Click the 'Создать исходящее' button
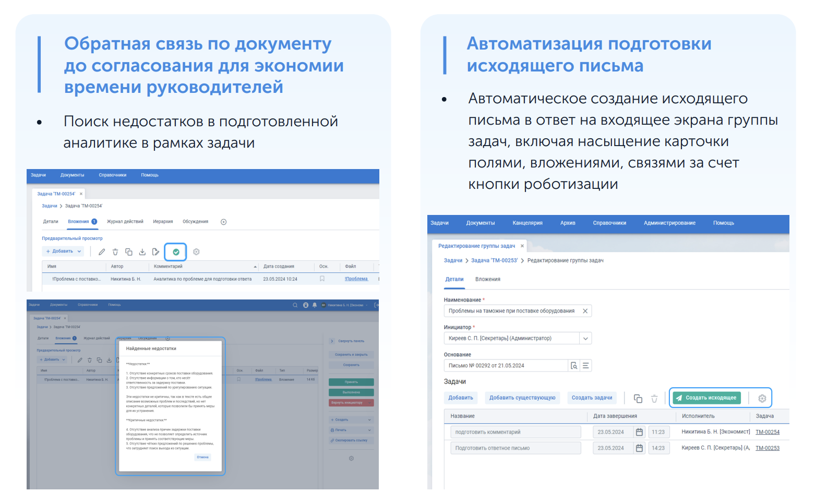This screenshot has width=815, height=504. point(706,398)
